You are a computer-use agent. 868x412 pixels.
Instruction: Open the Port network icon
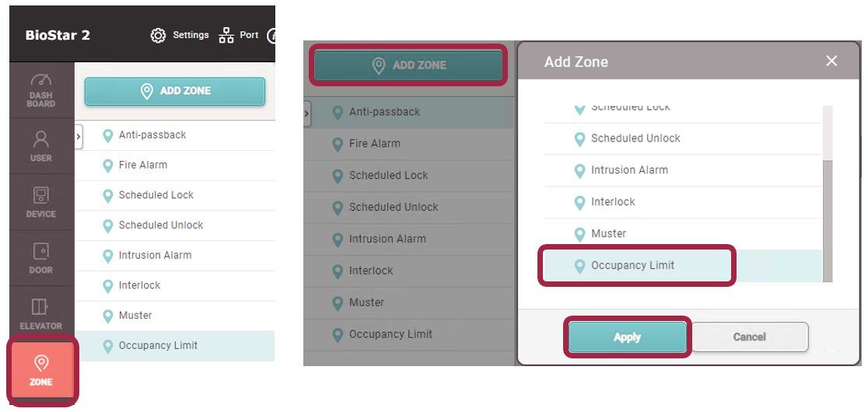(227, 36)
